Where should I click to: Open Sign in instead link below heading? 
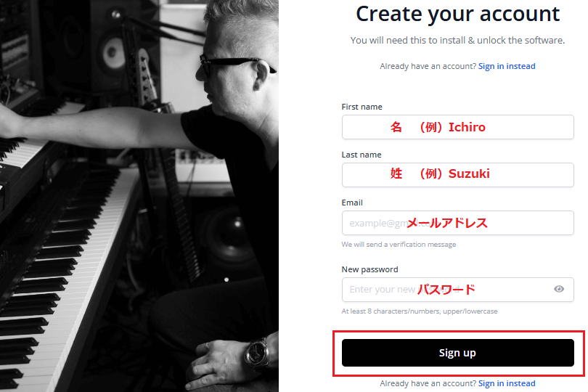point(507,66)
